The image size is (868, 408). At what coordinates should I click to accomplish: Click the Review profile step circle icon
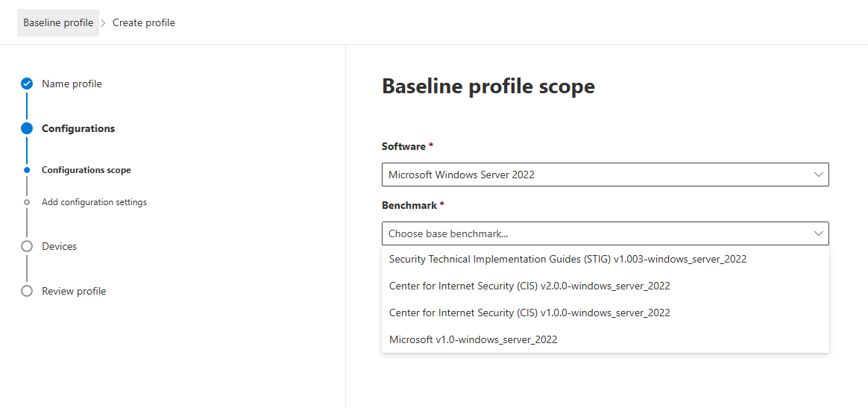27,291
